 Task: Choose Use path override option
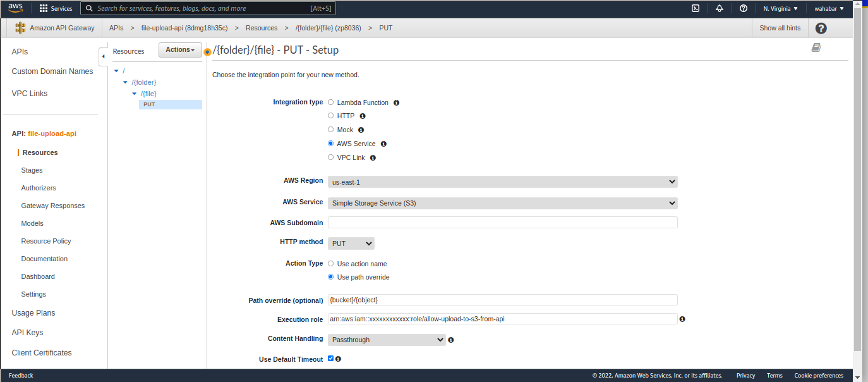330,277
